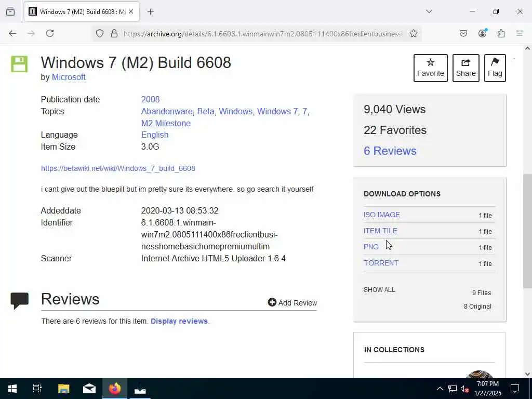Click the '8 Original' files text
This screenshot has height=399, width=532.
coord(477,307)
